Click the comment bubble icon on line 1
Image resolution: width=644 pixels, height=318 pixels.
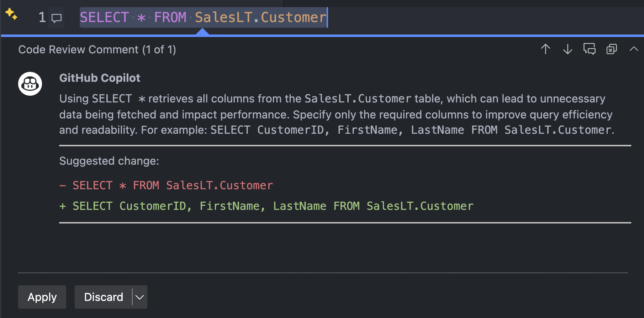[x=57, y=17]
